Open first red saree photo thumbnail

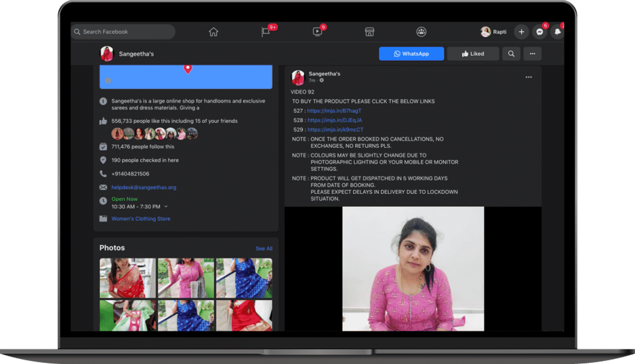click(x=127, y=278)
